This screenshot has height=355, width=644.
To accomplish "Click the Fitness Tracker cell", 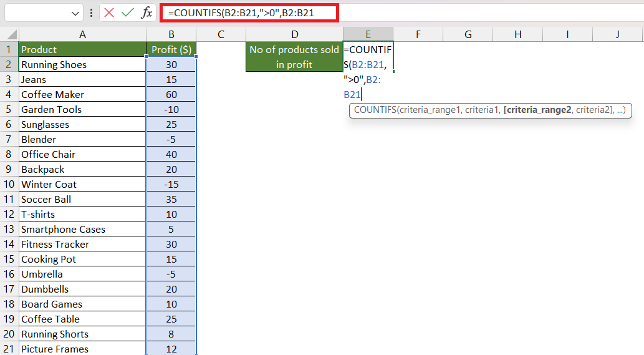I will [x=82, y=244].
